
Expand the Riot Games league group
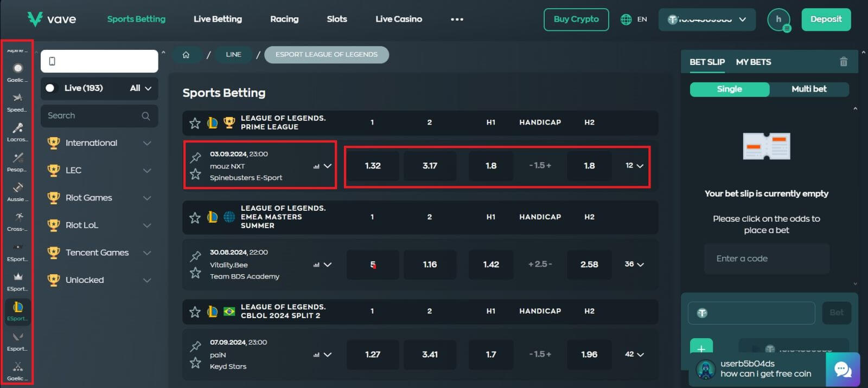click(x=99, y=198)
